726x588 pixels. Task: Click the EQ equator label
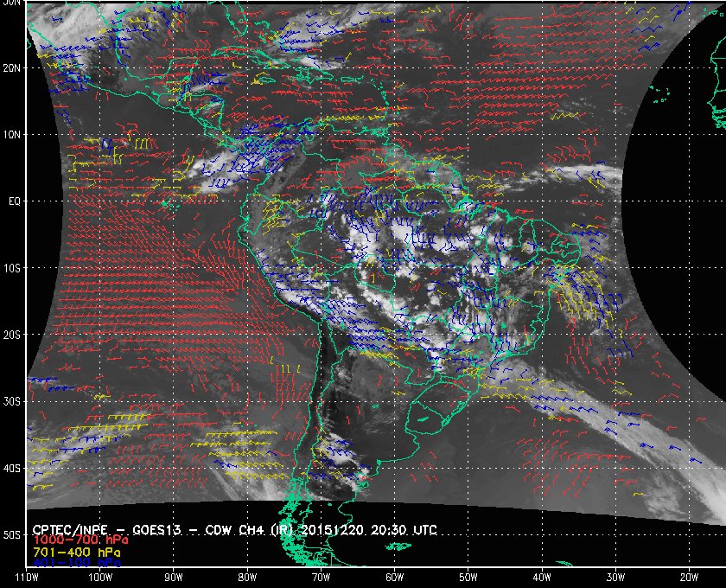click(15, 201)
